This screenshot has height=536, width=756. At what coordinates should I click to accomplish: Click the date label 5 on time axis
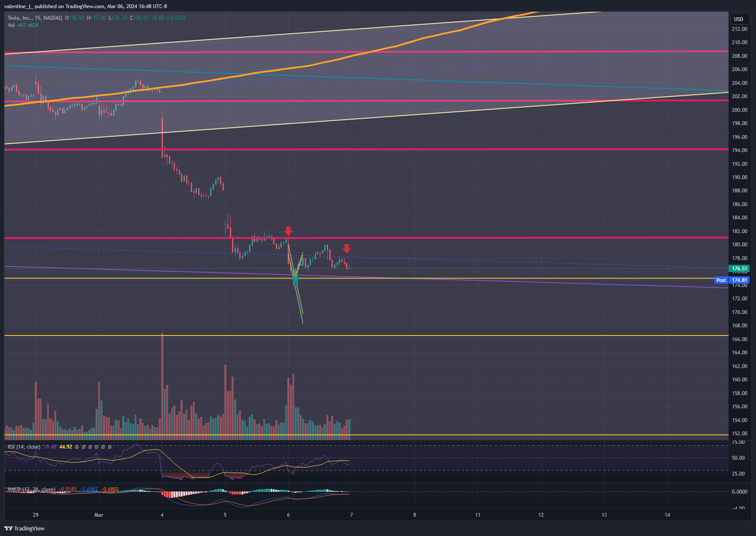tap(225, 515)
